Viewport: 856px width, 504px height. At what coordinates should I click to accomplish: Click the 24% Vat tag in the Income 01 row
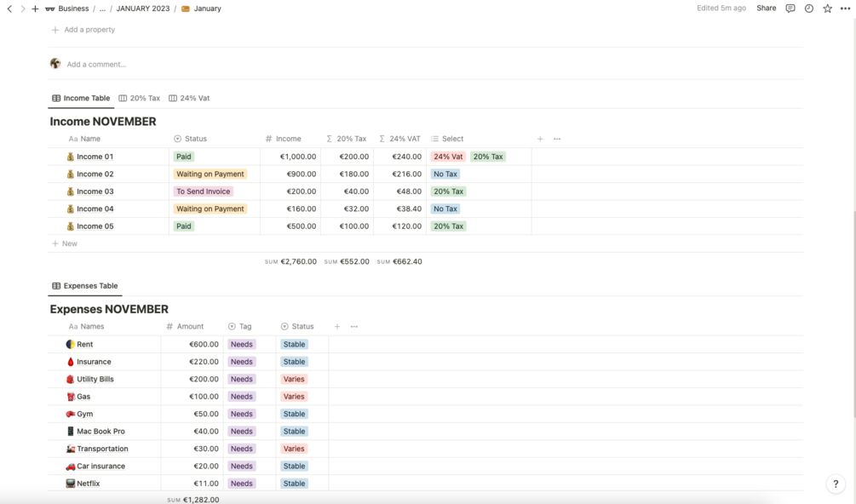point(448,157)
